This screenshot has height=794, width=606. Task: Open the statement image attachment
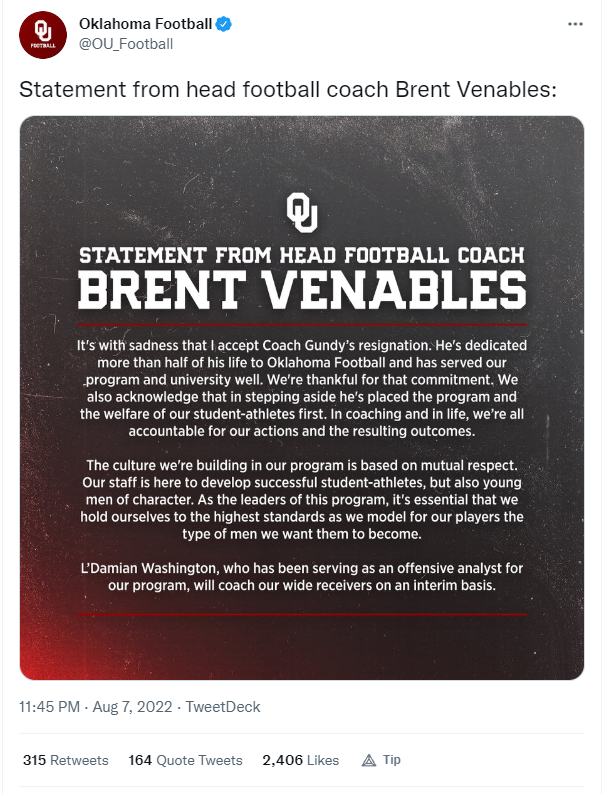pyautogui.click(x=302, y=398)
